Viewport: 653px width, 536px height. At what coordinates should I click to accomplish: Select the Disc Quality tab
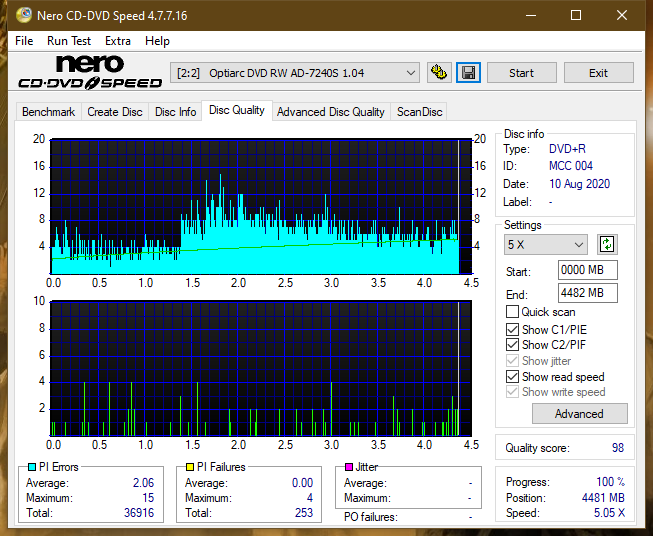pos(237,110)
